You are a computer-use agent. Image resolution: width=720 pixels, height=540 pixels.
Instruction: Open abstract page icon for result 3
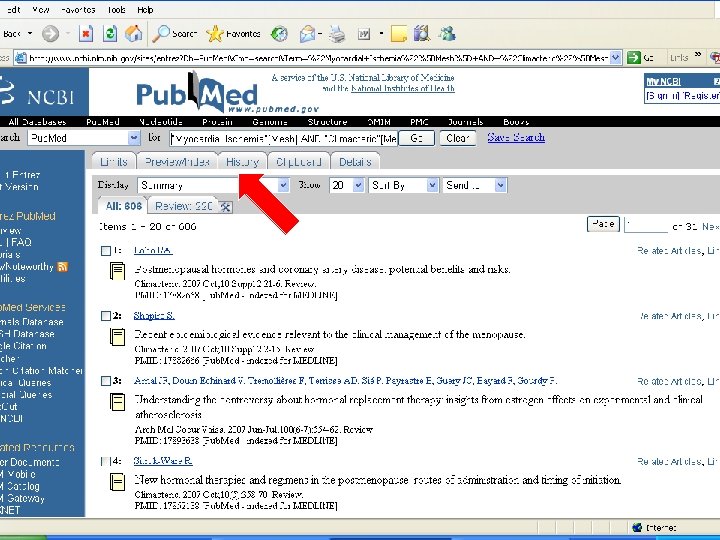(117, 402)
